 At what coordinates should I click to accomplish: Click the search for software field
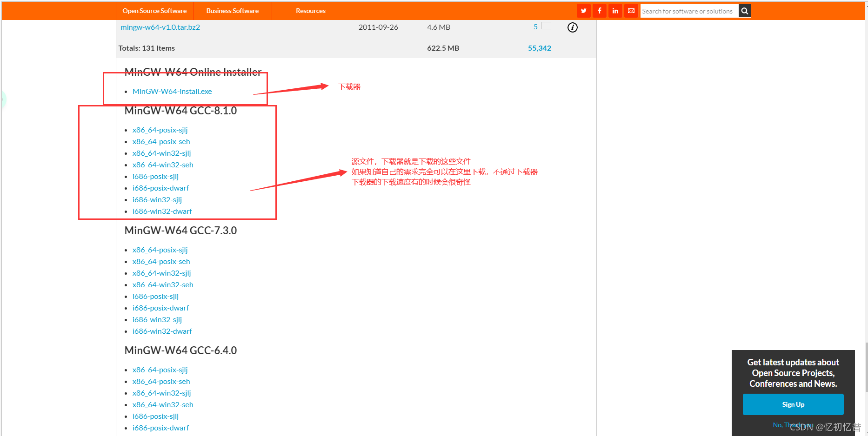(689, 11)
